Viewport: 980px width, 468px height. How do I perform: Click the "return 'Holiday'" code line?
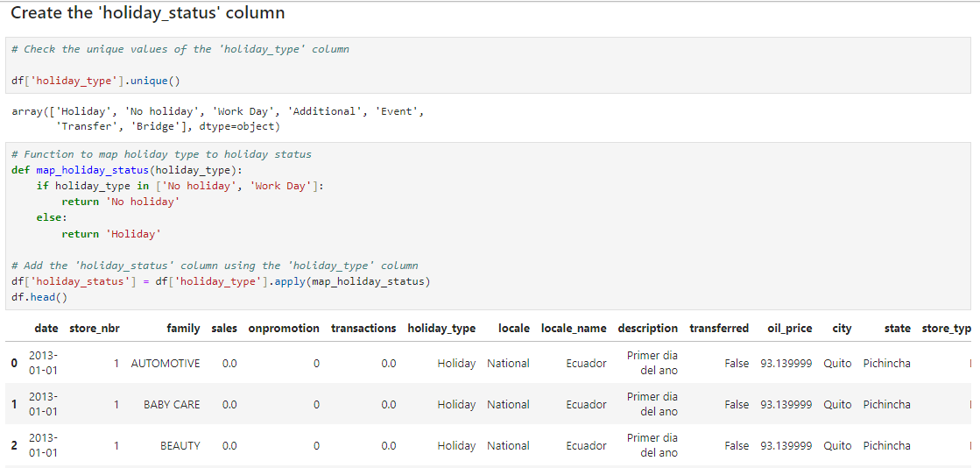(x=111, y=233)
